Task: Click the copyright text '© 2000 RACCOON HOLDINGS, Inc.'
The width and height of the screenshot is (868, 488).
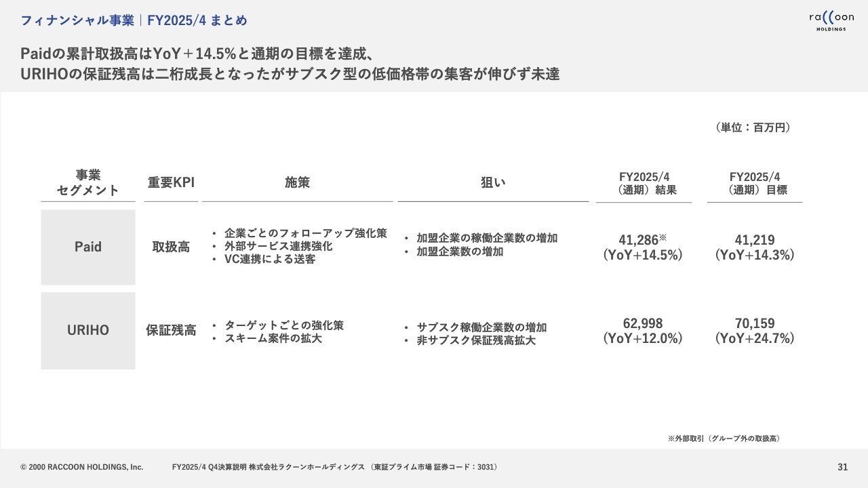Action: pos(82,467)
